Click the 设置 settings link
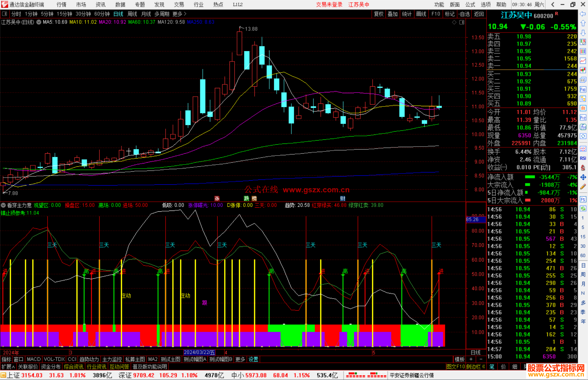 [x=253, y=359]
